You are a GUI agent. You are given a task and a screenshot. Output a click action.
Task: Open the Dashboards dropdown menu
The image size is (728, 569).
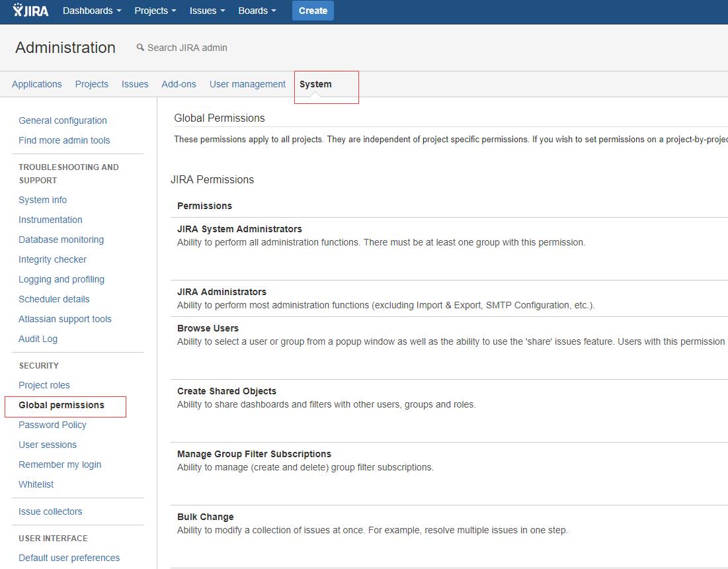(x=92, y=11)
